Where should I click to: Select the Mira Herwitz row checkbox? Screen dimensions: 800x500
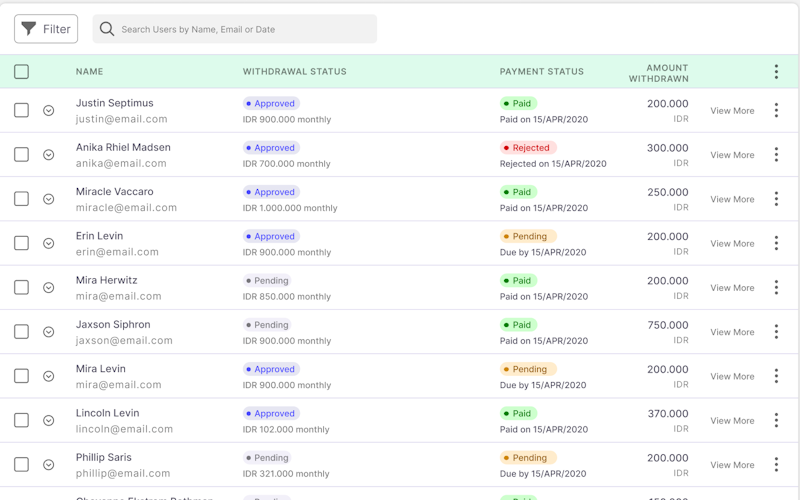point(22,288)
